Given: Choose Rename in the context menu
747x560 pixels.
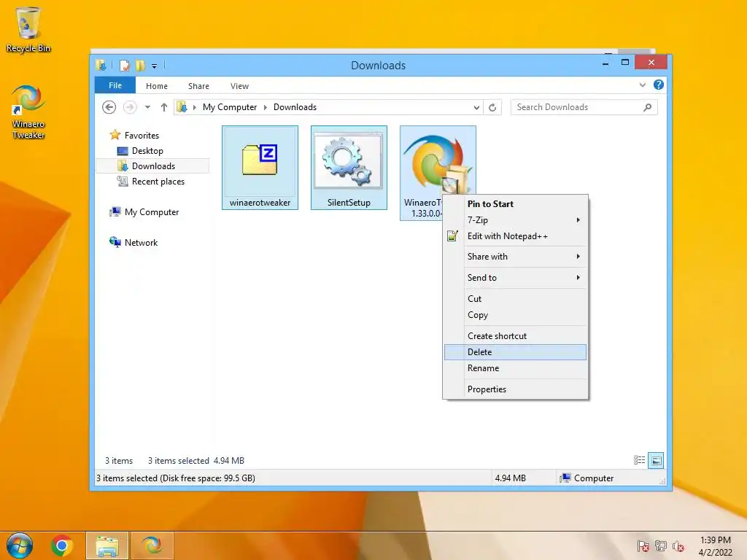Looking at the screenshot, I should pos(516,368).
